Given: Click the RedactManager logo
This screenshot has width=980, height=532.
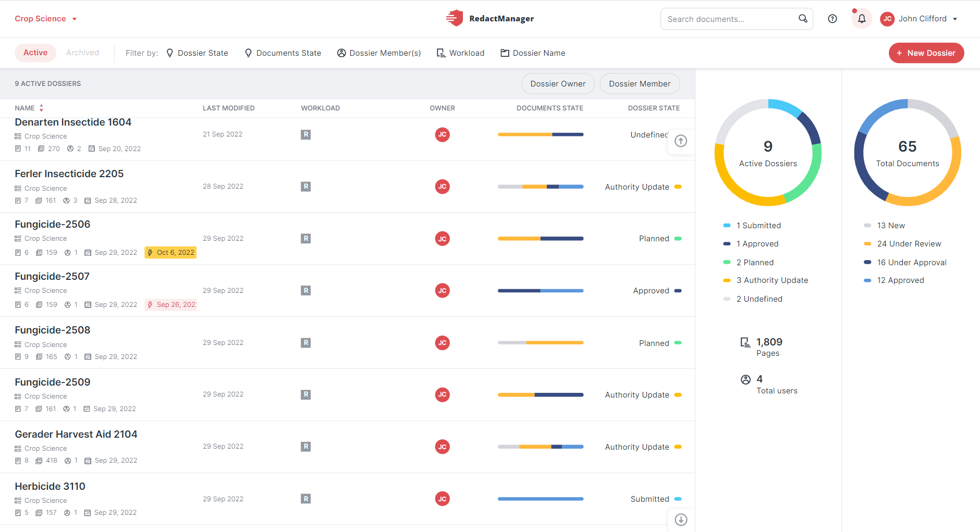Looking at the screenshot, I should pos(490,18).
